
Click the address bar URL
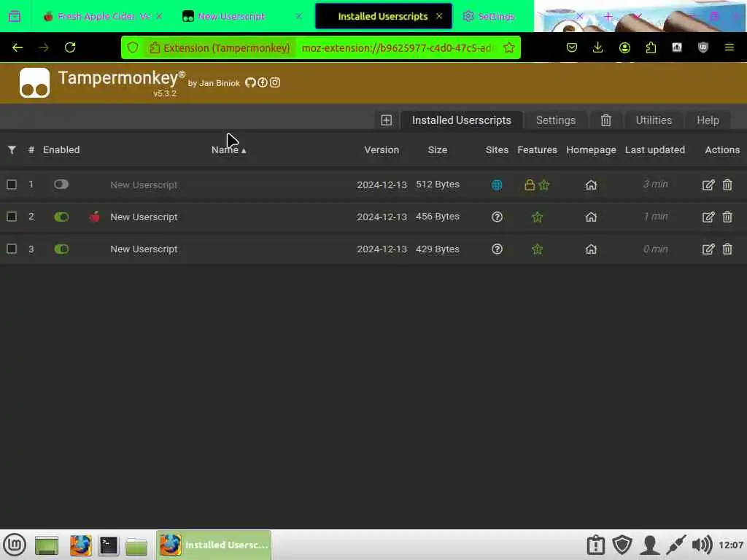(396, 47)
